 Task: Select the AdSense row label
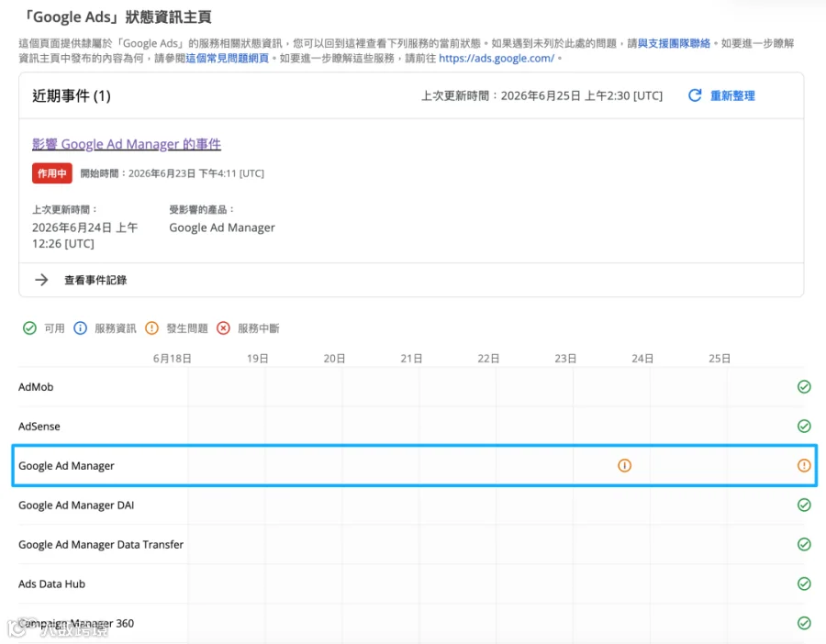pyautogui.click(x=39, y=427)
